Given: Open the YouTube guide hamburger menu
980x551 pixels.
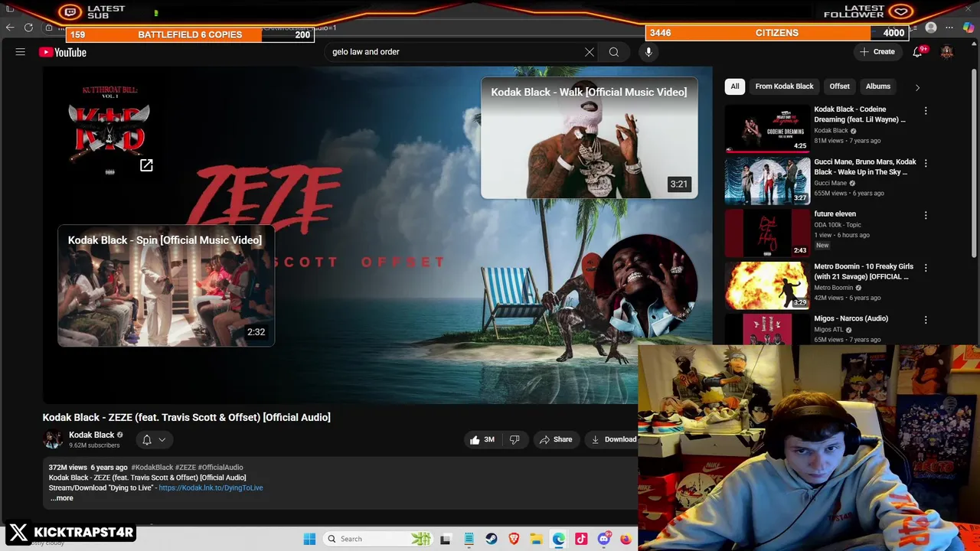Looking at the screenshot, I should [x=21, y=52].
